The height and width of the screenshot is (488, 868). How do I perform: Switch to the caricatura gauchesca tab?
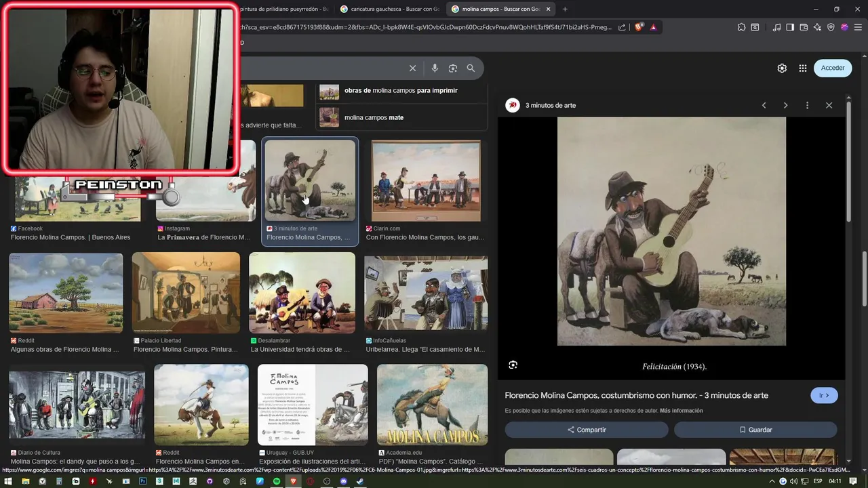(389, 9)
